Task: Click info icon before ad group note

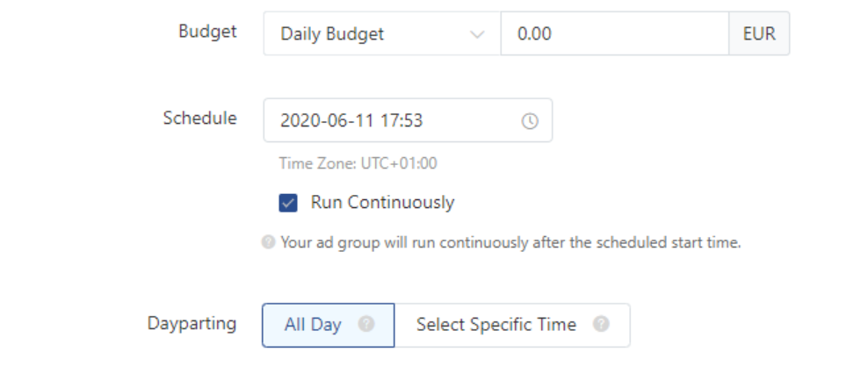Action: click(x=269, y=242)
